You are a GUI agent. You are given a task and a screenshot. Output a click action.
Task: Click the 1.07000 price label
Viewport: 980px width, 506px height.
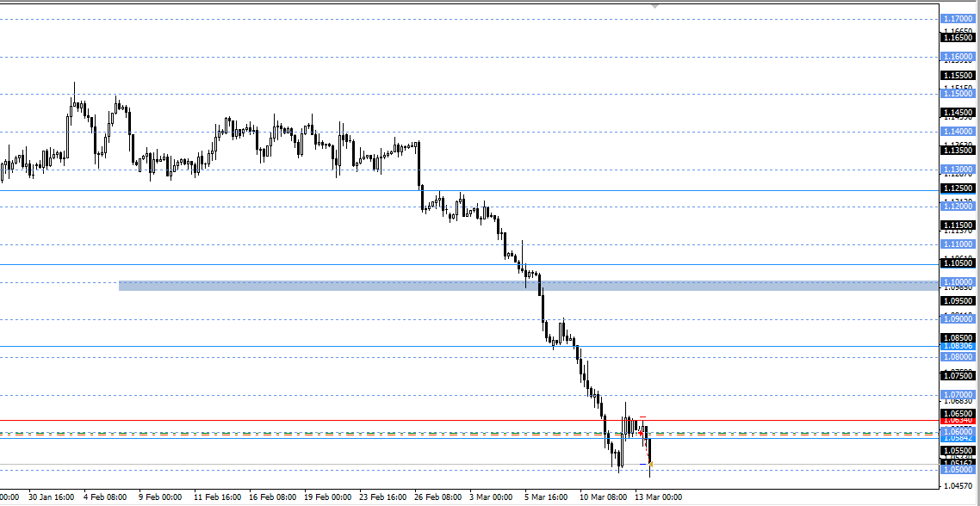click(958, 395)
